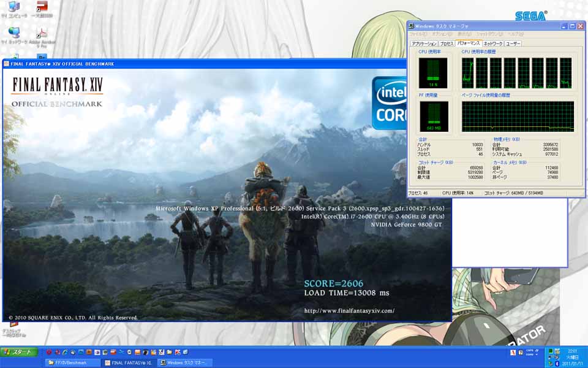Click physical memory total 3395672

click(x=551, y=145)
